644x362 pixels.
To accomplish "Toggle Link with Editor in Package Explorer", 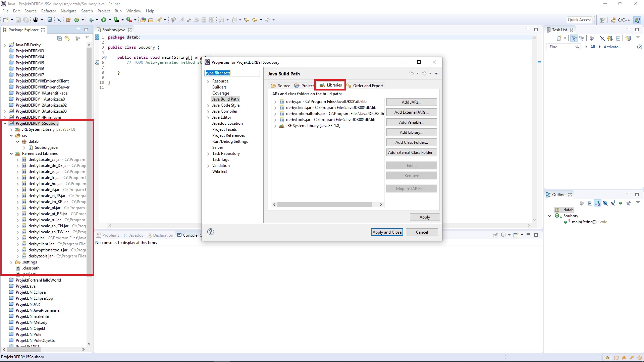I will pos(67,38).
